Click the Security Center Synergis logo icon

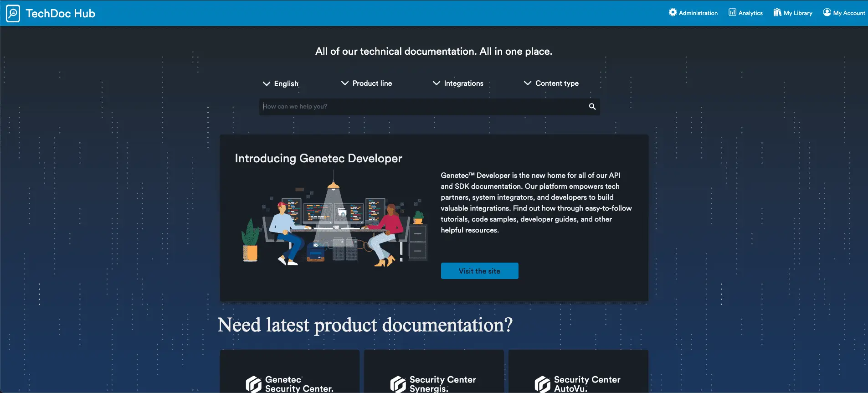click(398, 384)
